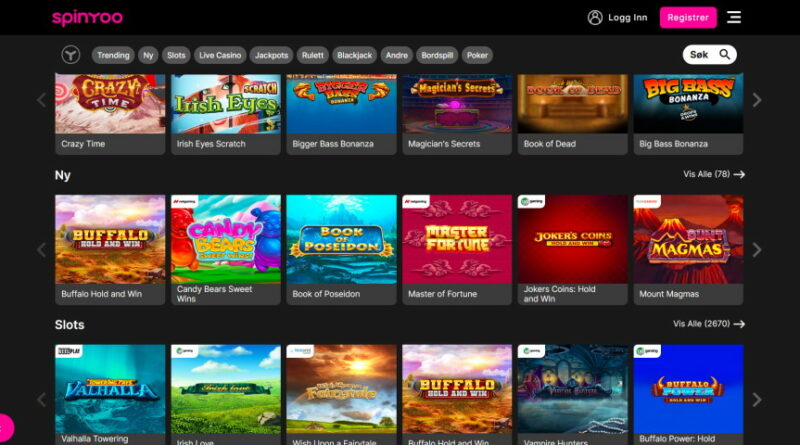Select the Blackjack filter

[354, 55]
